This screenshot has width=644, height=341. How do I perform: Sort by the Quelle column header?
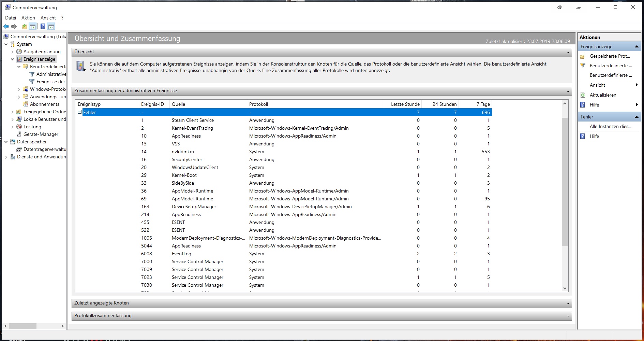click(x=208, y=104)
